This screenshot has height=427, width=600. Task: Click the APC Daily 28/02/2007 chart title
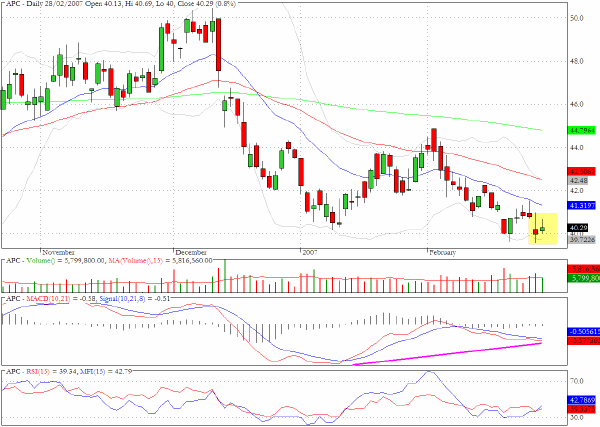pos(121,3)
